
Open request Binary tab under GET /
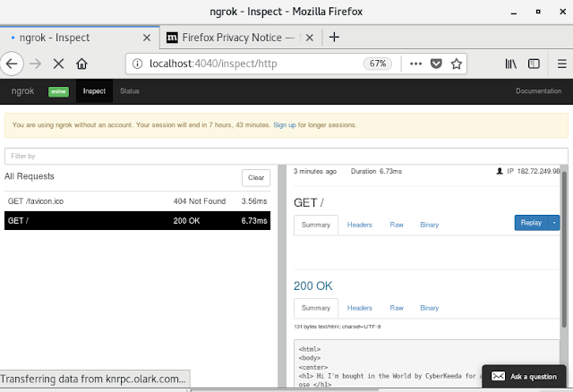point(430,225)
